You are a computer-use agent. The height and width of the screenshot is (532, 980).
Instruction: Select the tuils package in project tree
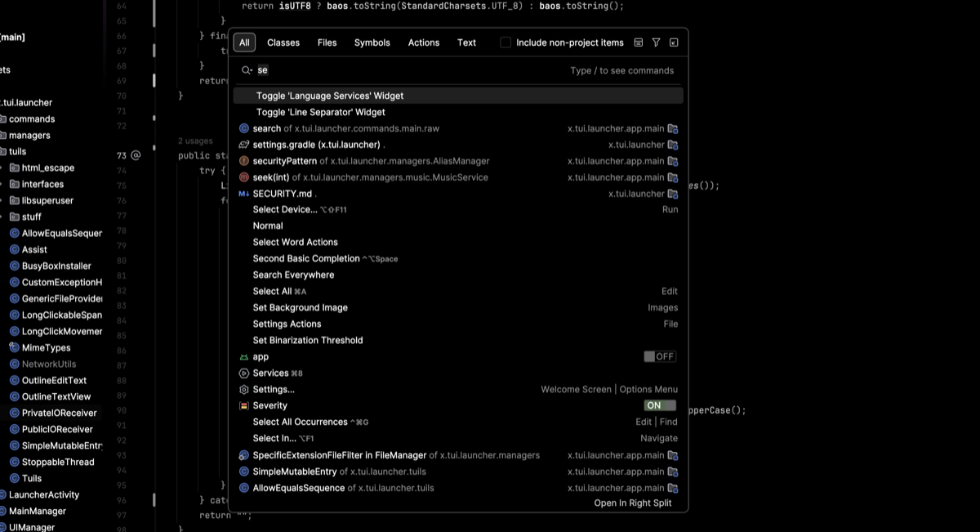(18, 152)
